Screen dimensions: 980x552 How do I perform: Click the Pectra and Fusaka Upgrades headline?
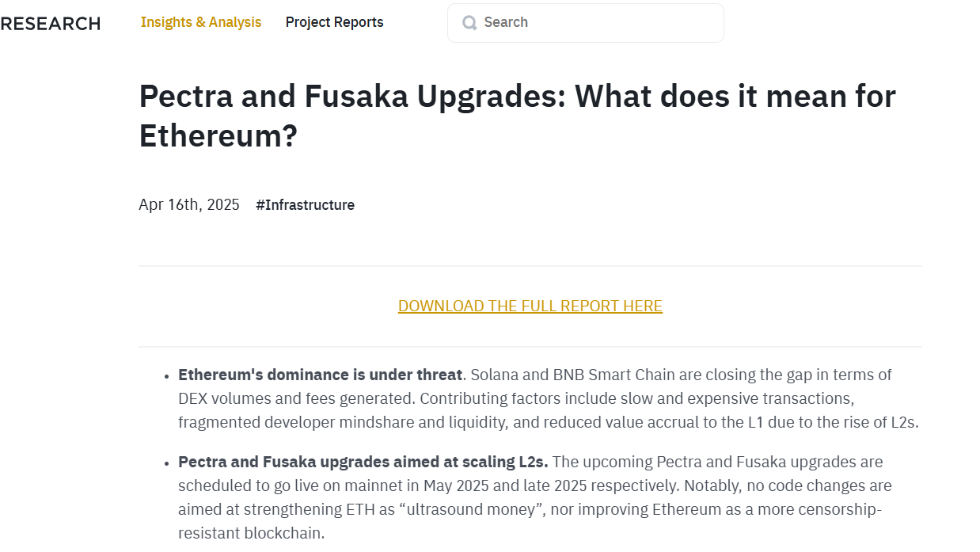pos(518,116)
